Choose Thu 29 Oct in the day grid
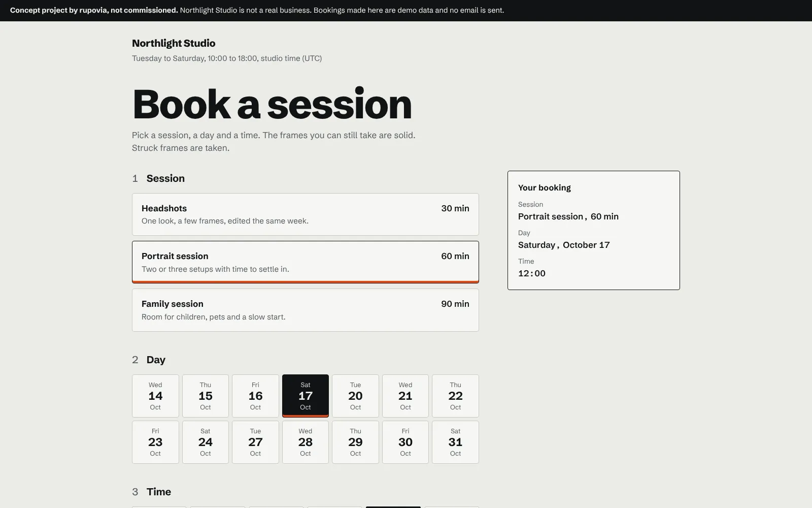Screen dimensions: 812x508 [x=355, y=442]
